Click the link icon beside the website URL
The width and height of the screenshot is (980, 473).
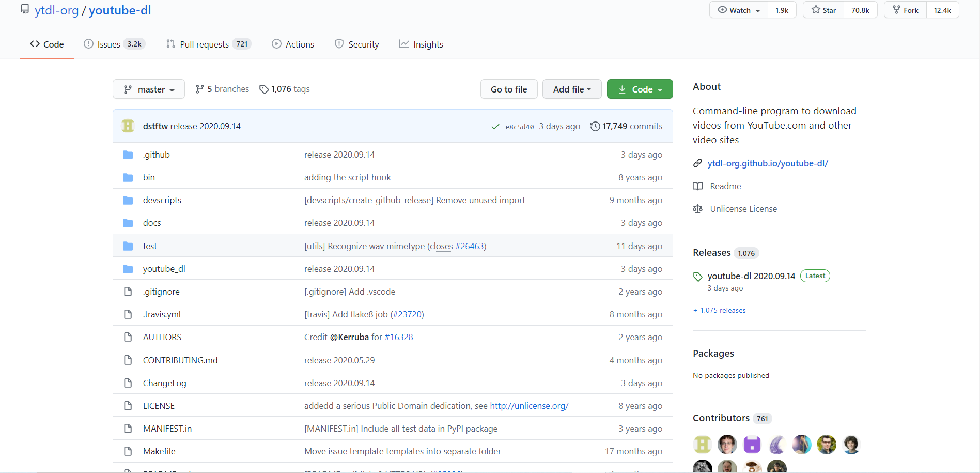pos(697,163)
